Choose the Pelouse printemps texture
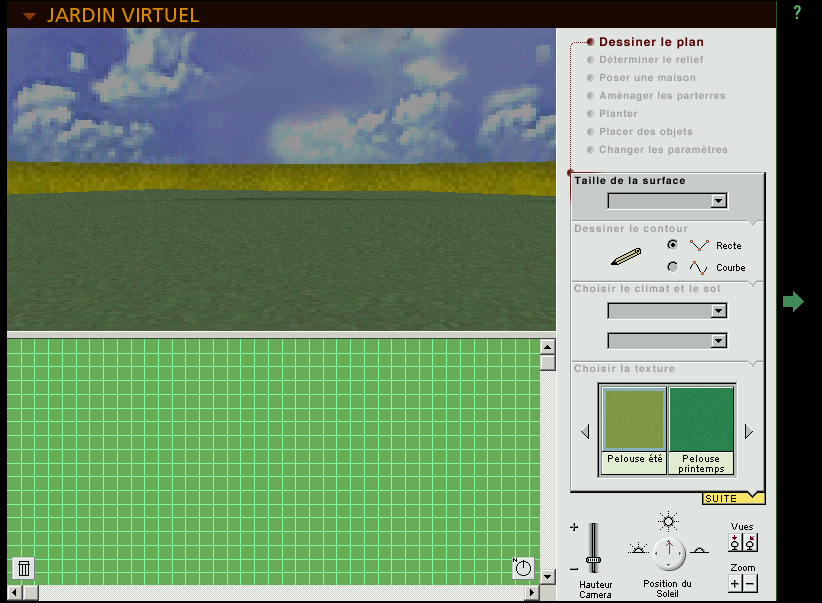 [x=701, y=421]
